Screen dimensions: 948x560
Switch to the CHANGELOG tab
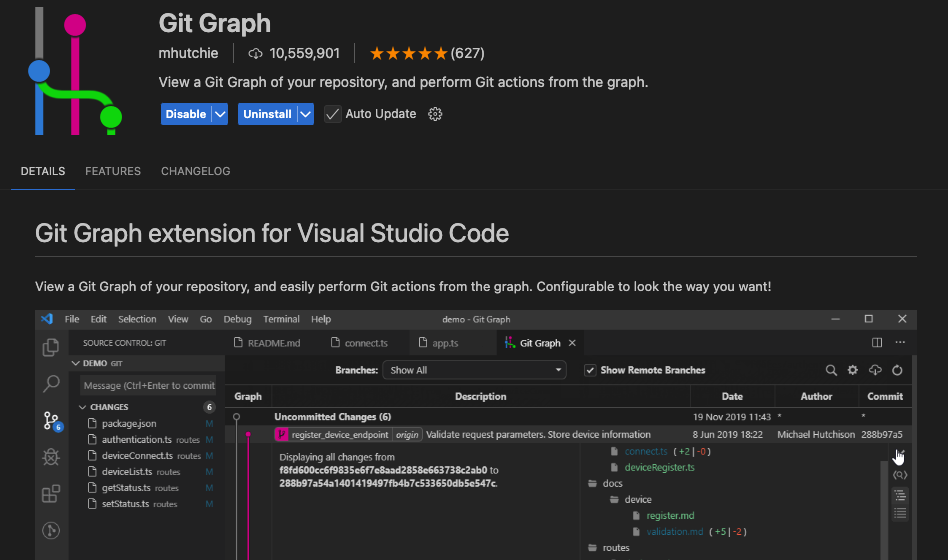point(195,171)
